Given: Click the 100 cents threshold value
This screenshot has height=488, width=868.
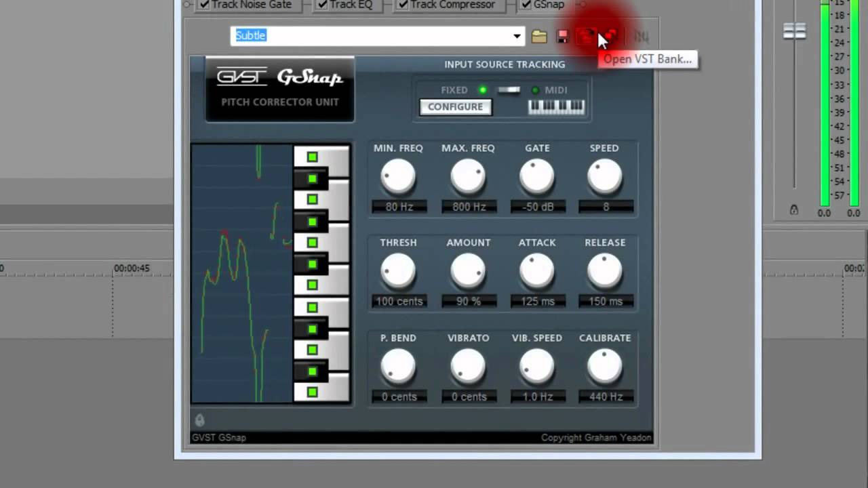Looking at the screenshot, I should [x=399, y=302].
